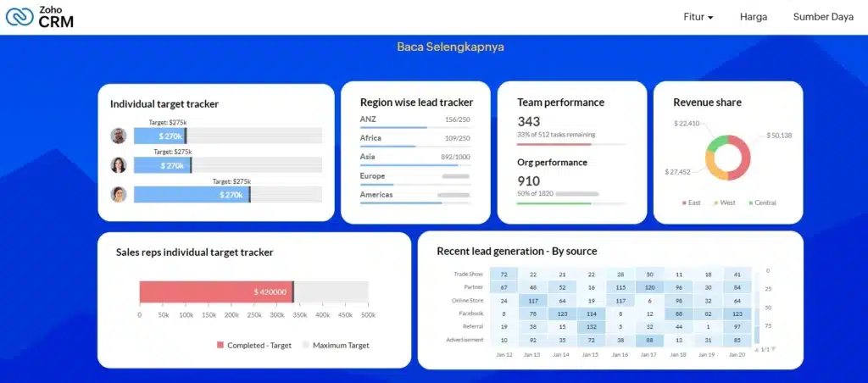Image resolution: width=868 pixels, height=383 pixels.
Task: Toggle the East legend item
Action: tap(692, 203)
